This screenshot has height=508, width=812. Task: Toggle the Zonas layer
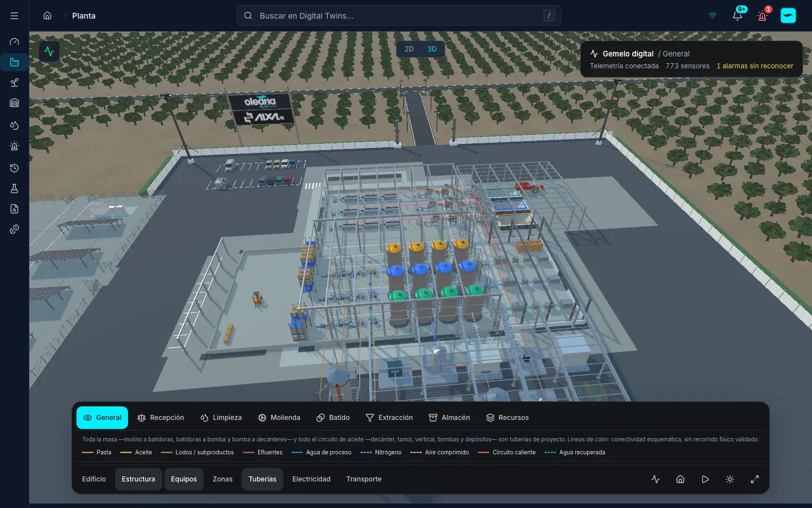[223, 479]
